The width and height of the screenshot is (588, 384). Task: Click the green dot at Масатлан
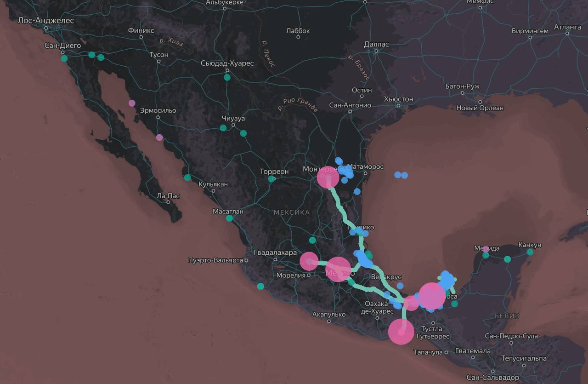tap(230, 218)
